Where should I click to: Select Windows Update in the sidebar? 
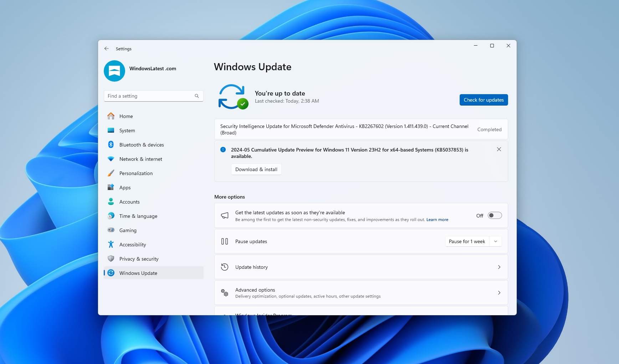pyautogui.click(x=138, y=273)
